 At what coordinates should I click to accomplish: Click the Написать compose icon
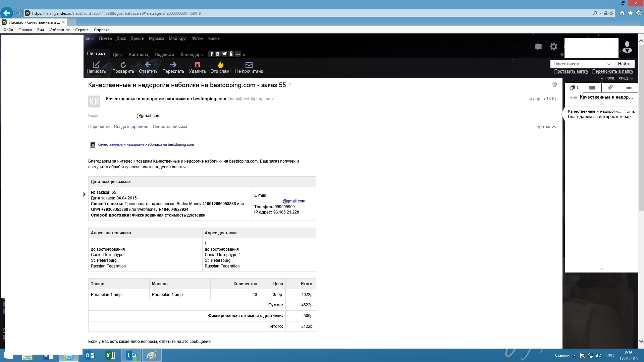pyautogui.click(x=96, y=65)
